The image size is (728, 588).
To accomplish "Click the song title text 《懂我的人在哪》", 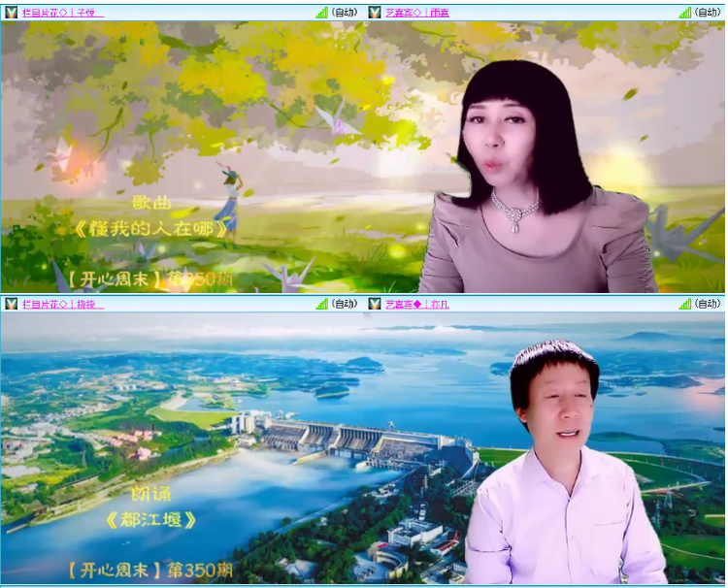I will 151,229.
